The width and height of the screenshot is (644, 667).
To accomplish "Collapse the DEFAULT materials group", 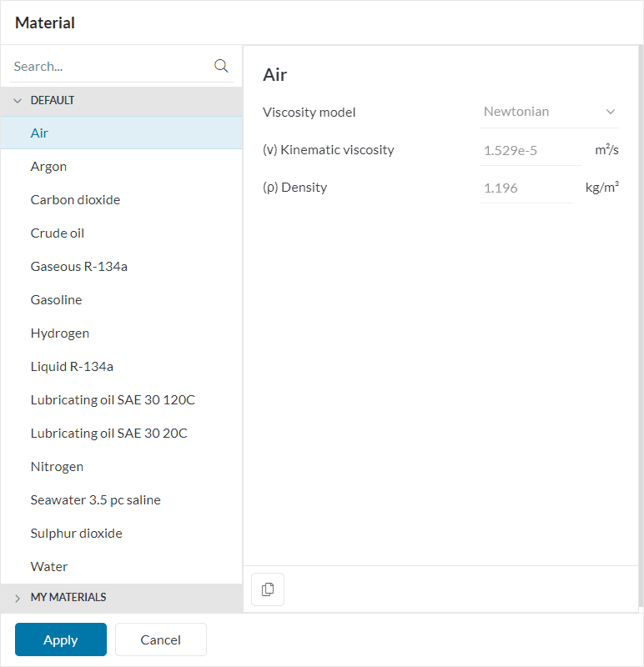I will coord(18,100).
